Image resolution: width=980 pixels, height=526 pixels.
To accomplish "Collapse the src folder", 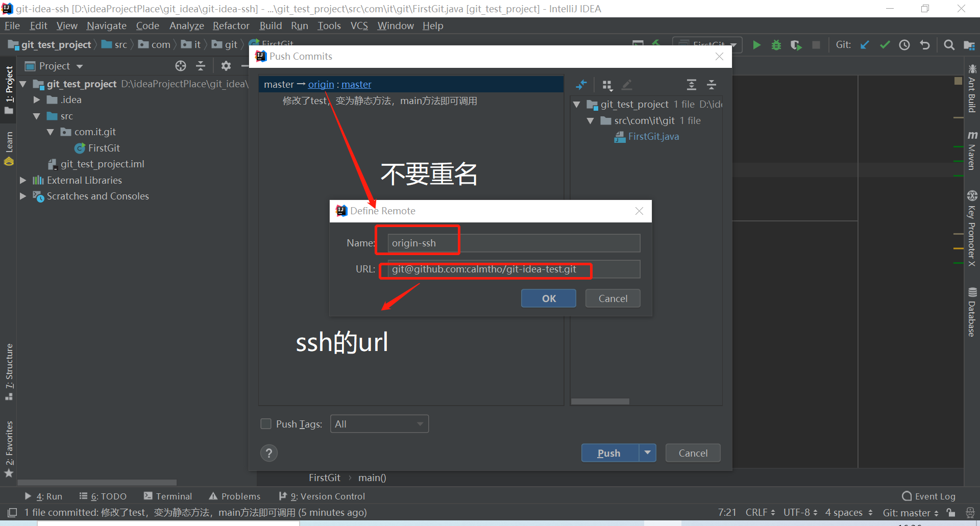I will pyautogui.click(x=37, y=116).
